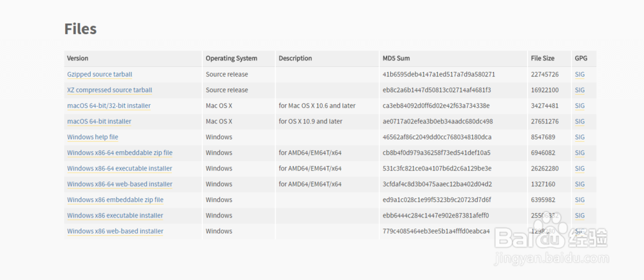Click Windows x86-64 executable installer link
Image resolution: width=644 pixels, height=280 pixels.
point(120,169)
